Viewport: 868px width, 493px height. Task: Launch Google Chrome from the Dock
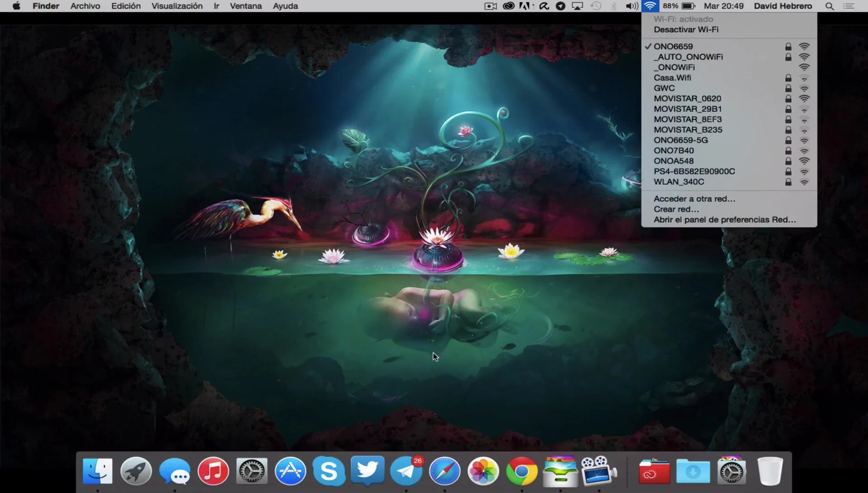point(522,471)
